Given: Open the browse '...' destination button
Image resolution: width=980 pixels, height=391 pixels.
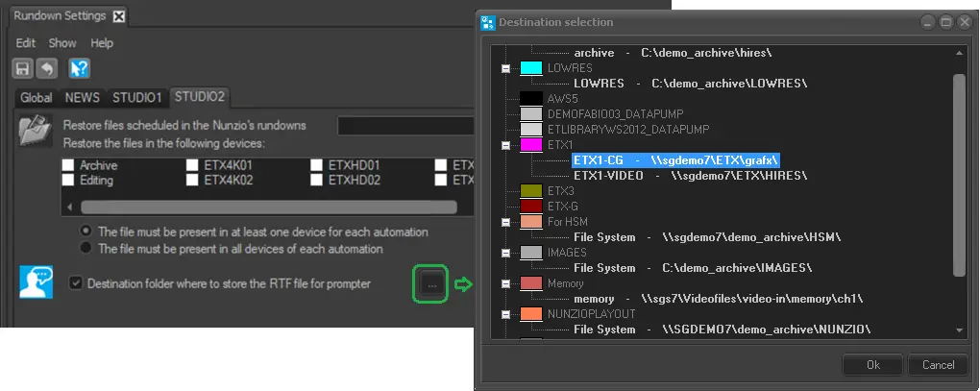Looking at the screenshot, I should (x=431, y=283).
